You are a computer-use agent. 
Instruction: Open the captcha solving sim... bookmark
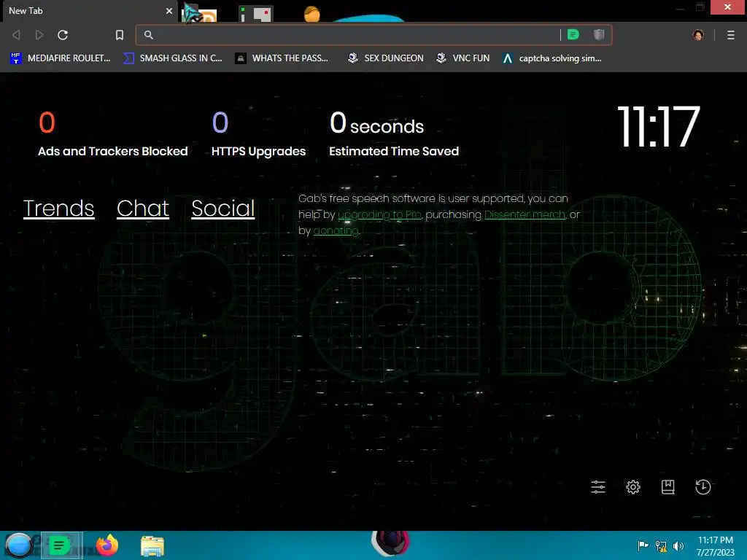(x=551, y=58)
